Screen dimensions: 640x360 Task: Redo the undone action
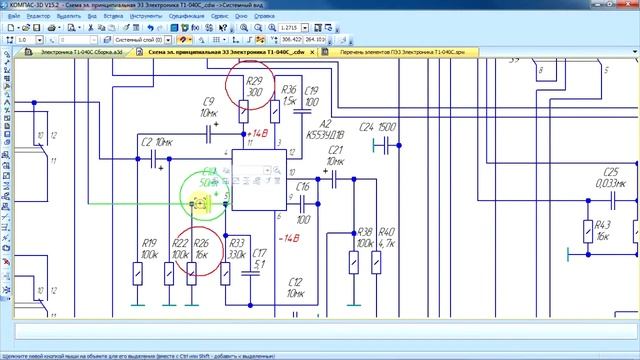160,28
